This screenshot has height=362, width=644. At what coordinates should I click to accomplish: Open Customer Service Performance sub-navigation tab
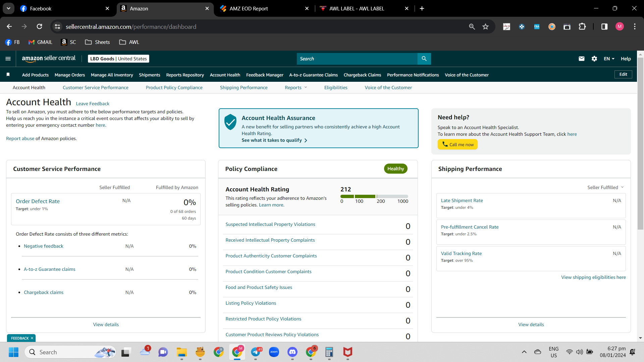tap(96, 88)
